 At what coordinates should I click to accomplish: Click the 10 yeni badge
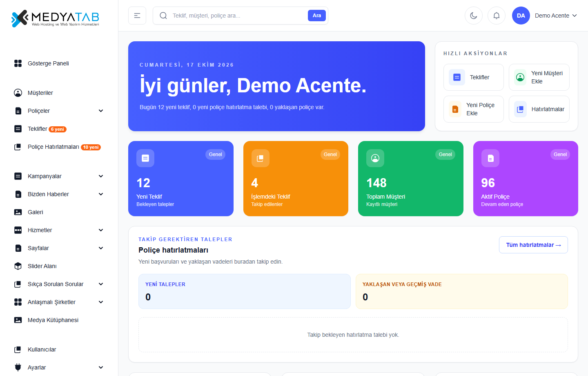[91, 147]
